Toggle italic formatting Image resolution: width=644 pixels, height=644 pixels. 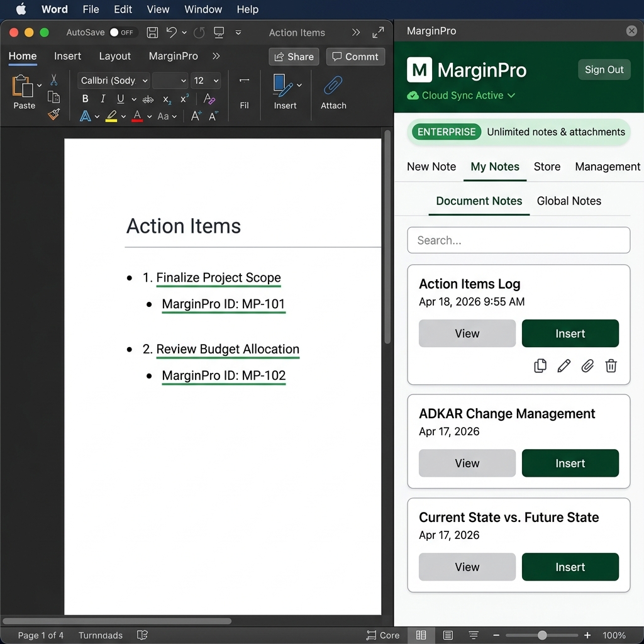[103, 99]
